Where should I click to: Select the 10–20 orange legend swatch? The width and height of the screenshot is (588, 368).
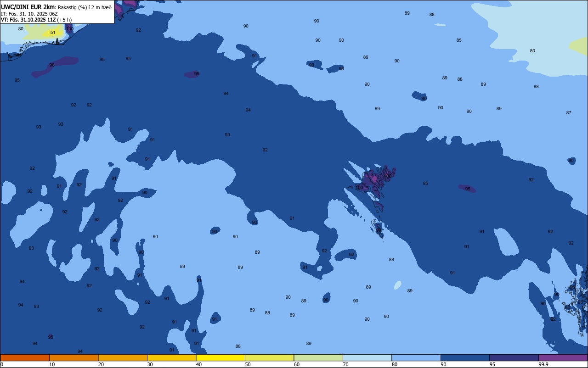coord(73,357)
